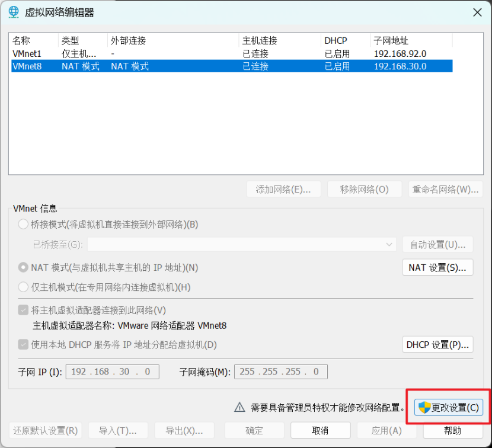Click 添加网络(E)... button
Viewport: 492px width, 448px height.
(x=284, y=189)
